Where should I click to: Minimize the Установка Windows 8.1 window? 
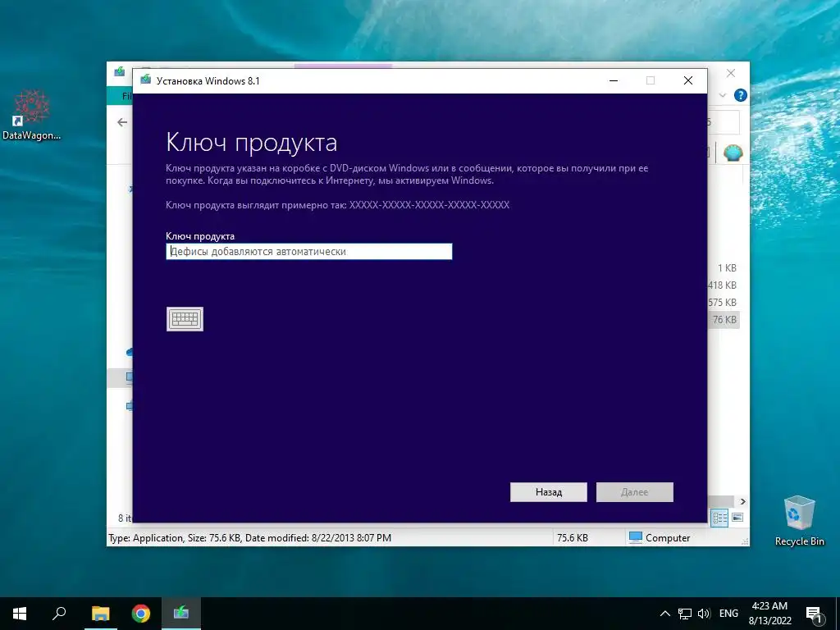(614, 81)
